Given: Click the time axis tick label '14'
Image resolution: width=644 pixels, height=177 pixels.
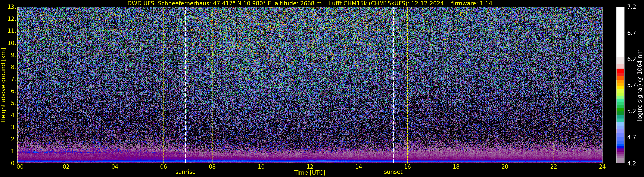Looking at the screenshot, I should pos(358,167).
